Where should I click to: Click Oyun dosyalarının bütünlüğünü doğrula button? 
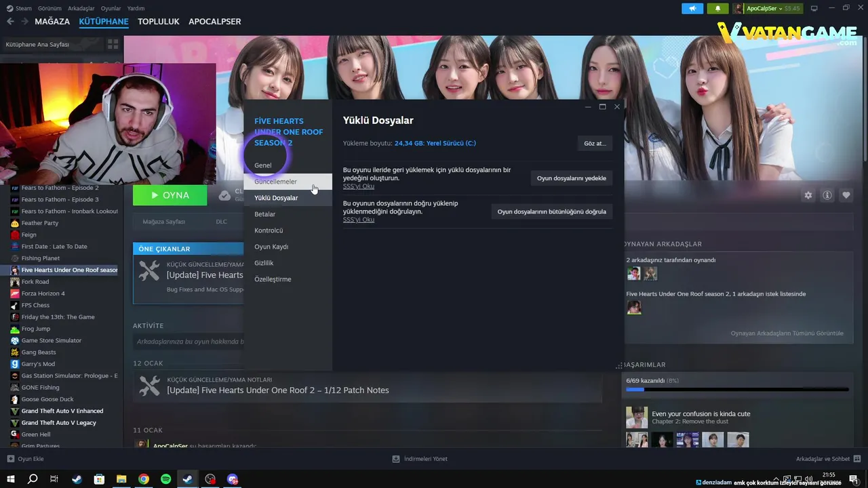tap(552, 211)
